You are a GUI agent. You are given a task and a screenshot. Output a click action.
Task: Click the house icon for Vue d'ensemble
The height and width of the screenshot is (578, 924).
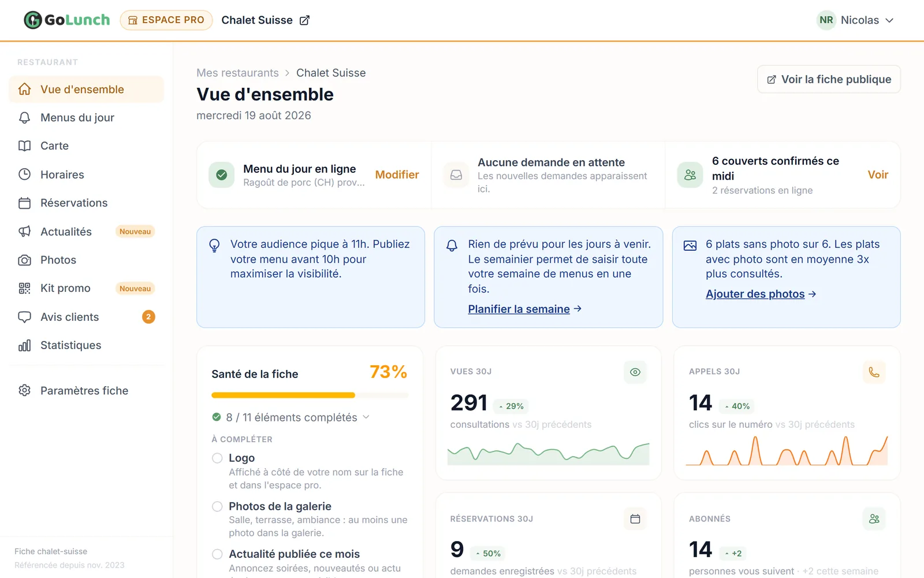(24, 89)
